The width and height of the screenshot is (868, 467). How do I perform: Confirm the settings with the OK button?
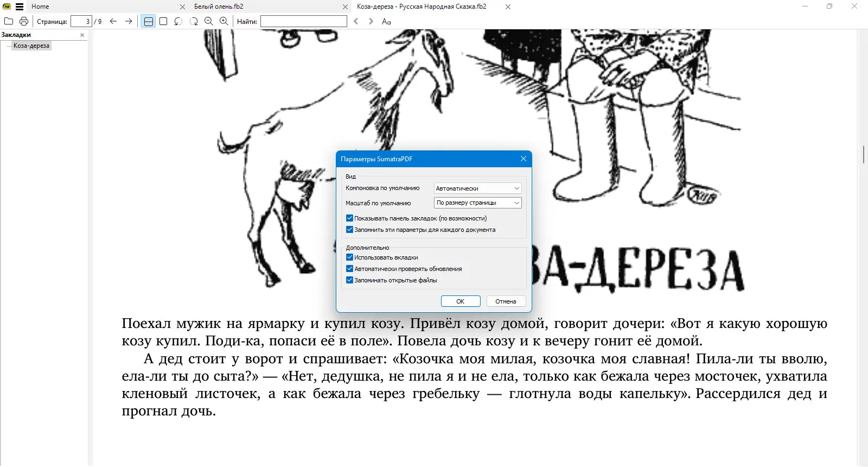click(461, 301)
